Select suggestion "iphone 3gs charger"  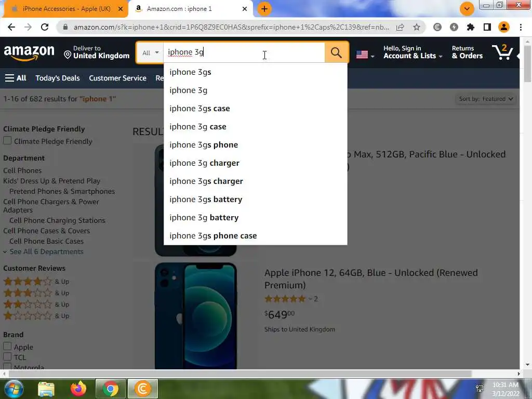(256, 181)
